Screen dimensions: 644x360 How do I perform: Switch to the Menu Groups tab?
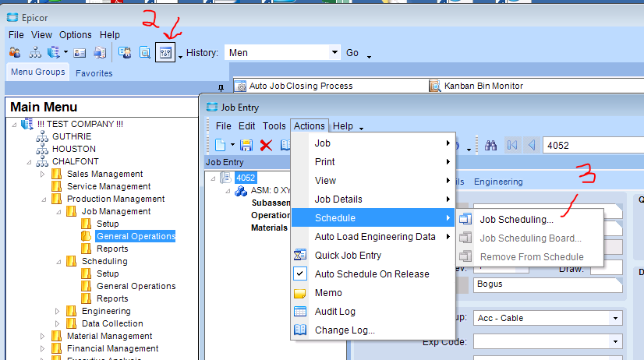pyautogui.click(x=37, y=72)
